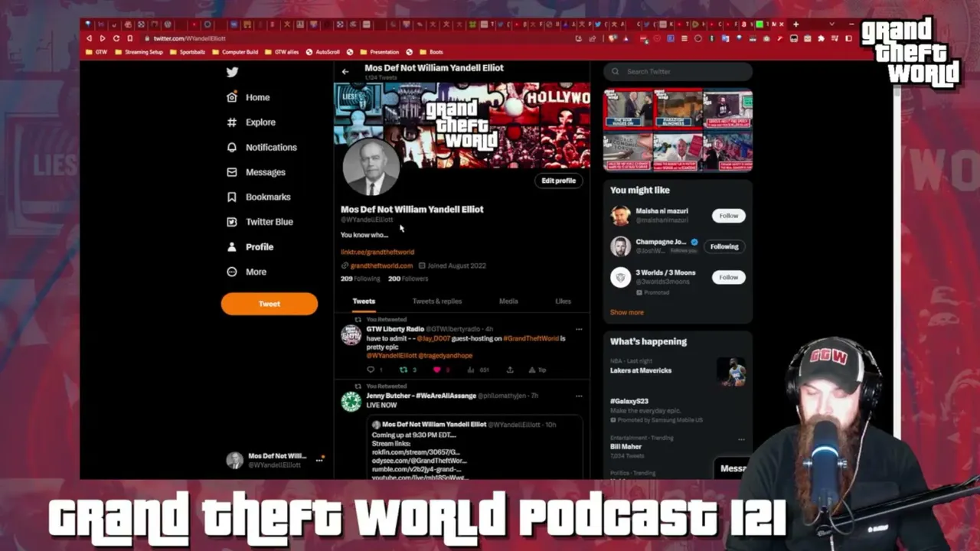
Task: Open the profile banner image
Action: point(462,126)
